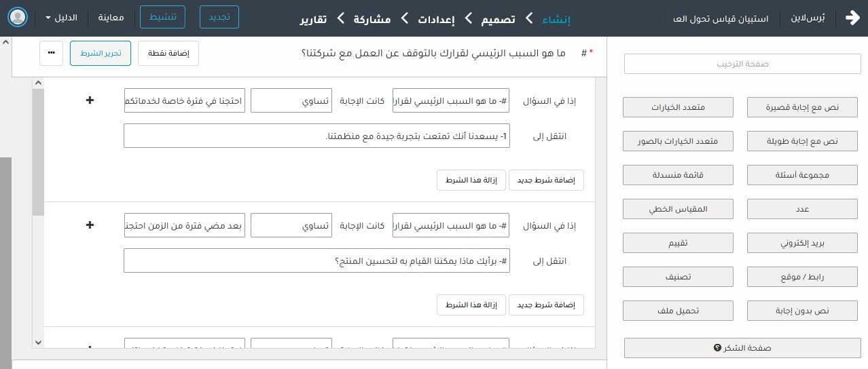Add رابط / موقع link question
The image size is (868, 369).
point(802,277)
